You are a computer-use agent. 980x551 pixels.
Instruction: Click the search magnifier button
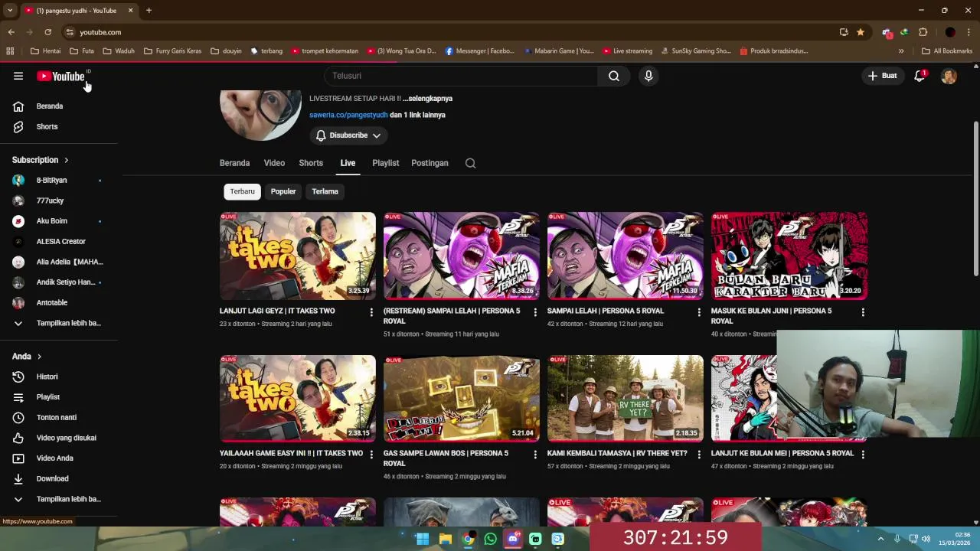click(614, 76)
